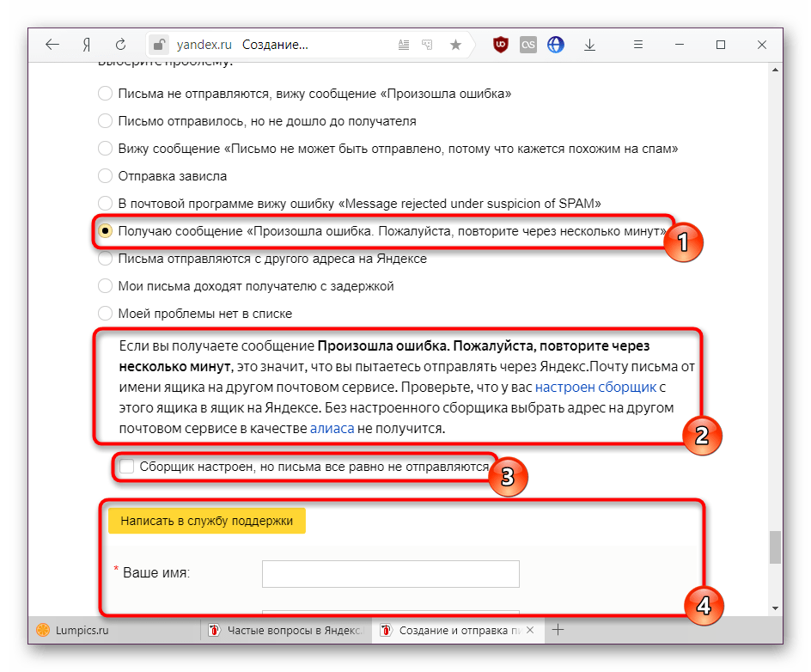Switch to 'Частые вопросы в Яндекс' tab
The height and width of the screenshot is (672, 811).
pyautogui.click(x=286, y=630)
